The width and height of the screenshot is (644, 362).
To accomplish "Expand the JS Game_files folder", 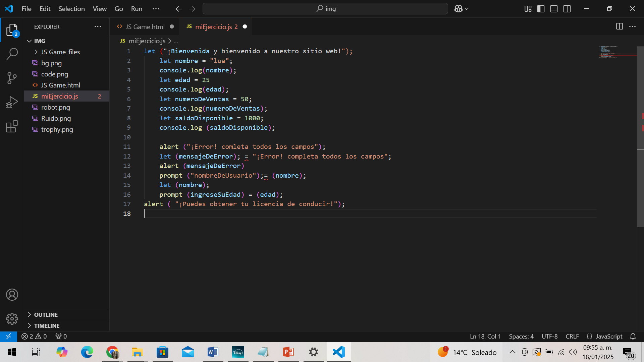I will pyautogui.click(x=67, y=52).
